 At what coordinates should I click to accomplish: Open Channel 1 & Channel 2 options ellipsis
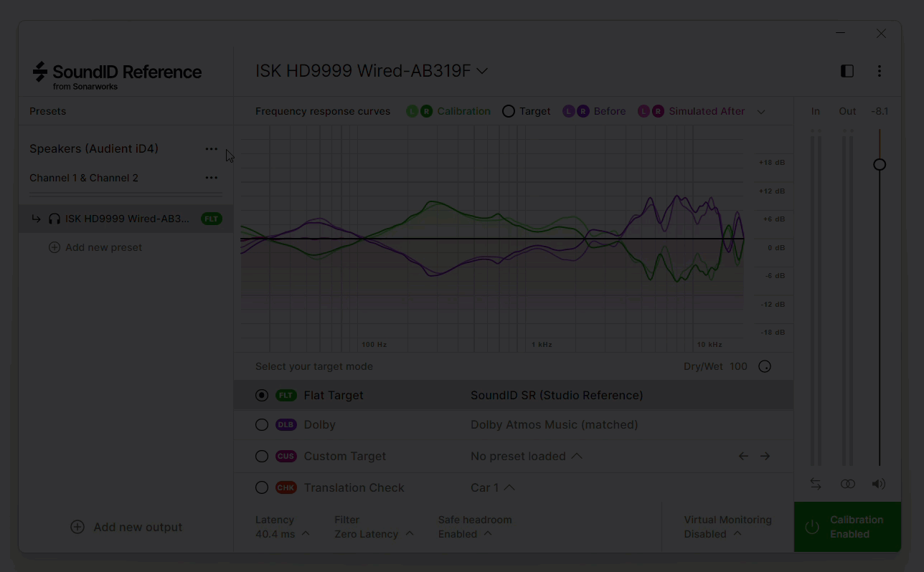211,178
